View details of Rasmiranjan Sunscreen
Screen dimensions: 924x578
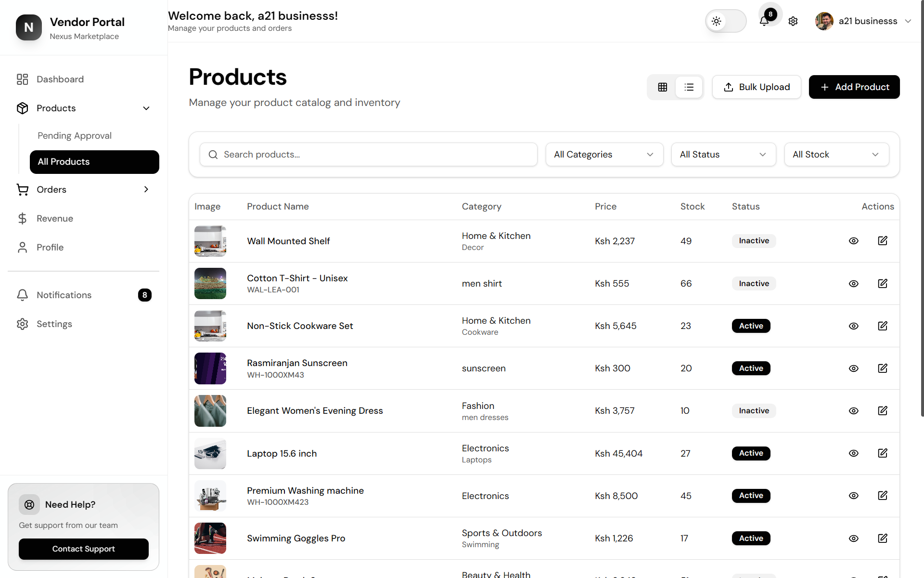(854, 368)
